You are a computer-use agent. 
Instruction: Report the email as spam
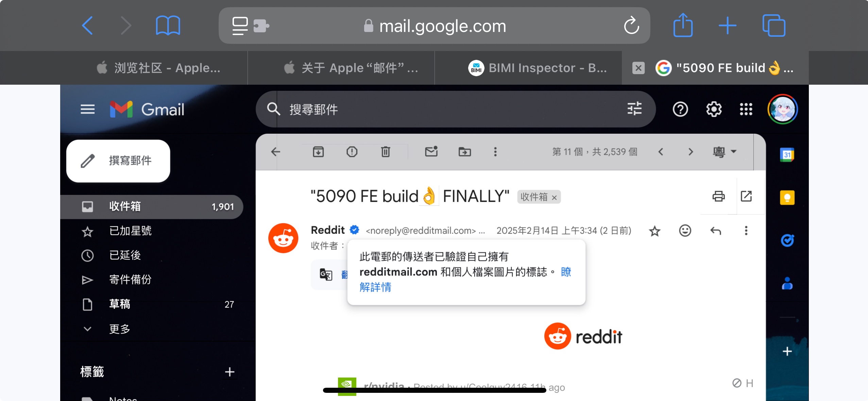tap(352, 152)
